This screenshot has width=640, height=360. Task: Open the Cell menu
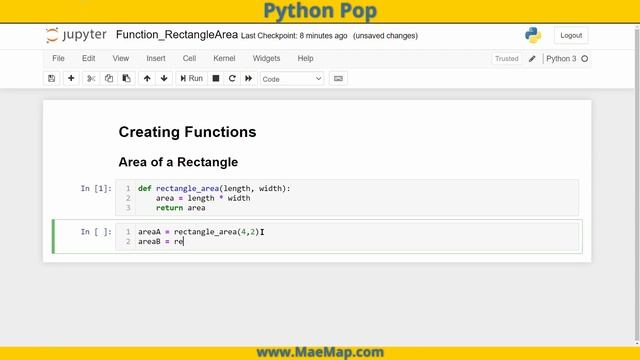189,58
